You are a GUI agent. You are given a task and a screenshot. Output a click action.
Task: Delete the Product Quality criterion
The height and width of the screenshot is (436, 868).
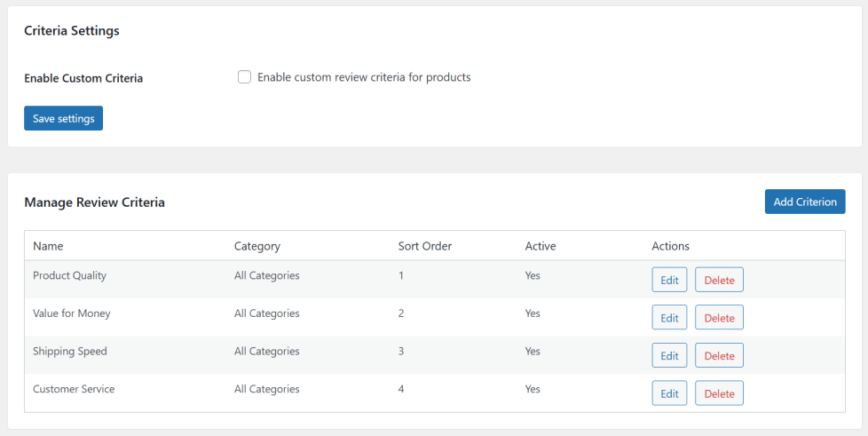pos(719,280)
